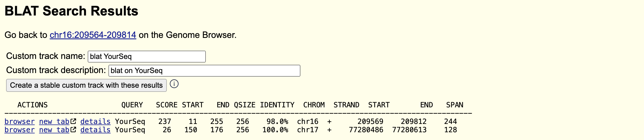This screenshot has width=644, height=140.
Task: Open browser link for chr16 hit
Action: 20,121
